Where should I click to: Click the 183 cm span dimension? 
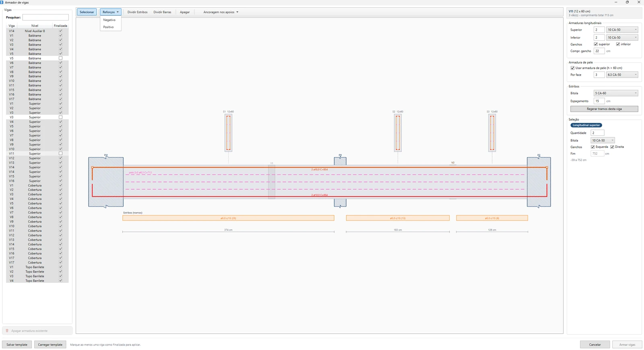(398, 230)
